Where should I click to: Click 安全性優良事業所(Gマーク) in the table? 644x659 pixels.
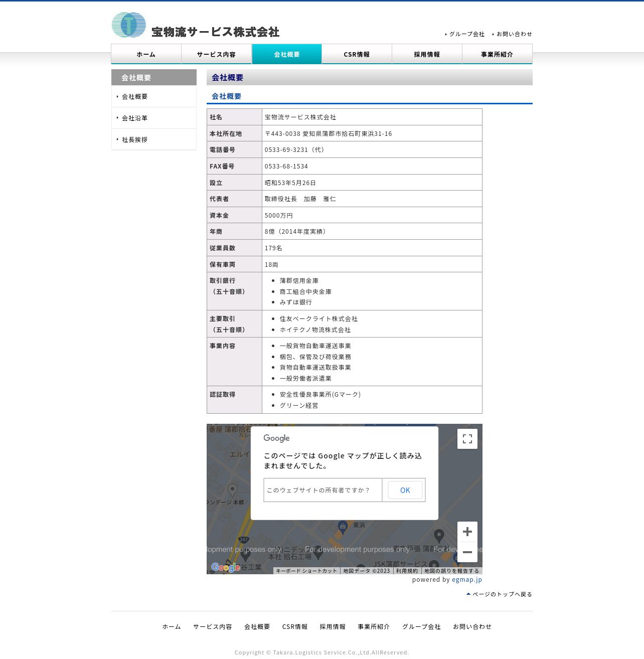click(320, 394)
